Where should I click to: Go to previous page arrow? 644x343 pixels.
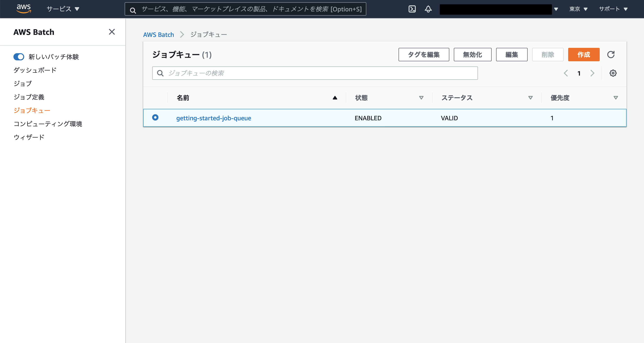tap(566, 73)
